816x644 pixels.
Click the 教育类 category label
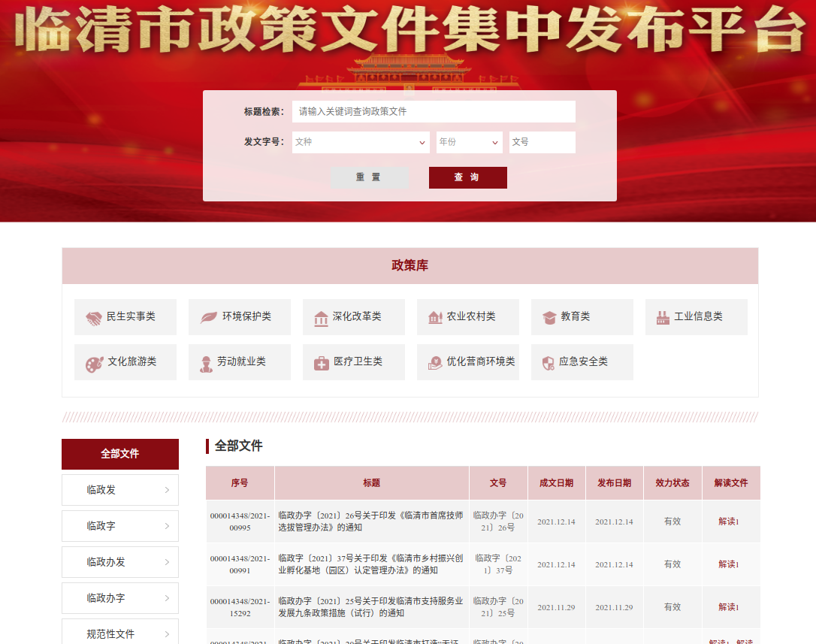point(575,316)
